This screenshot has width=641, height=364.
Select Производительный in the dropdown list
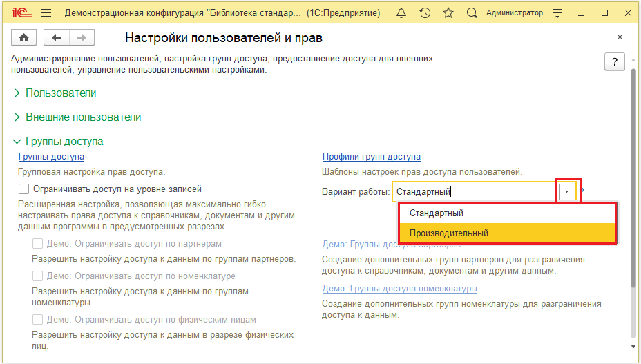coord(507,233)
